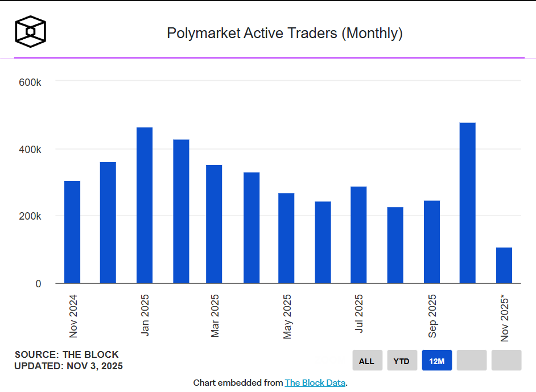Screen dimensions: 536x392
Task: Select the May 2025 axis label
Action: click(x=287, y=316)
